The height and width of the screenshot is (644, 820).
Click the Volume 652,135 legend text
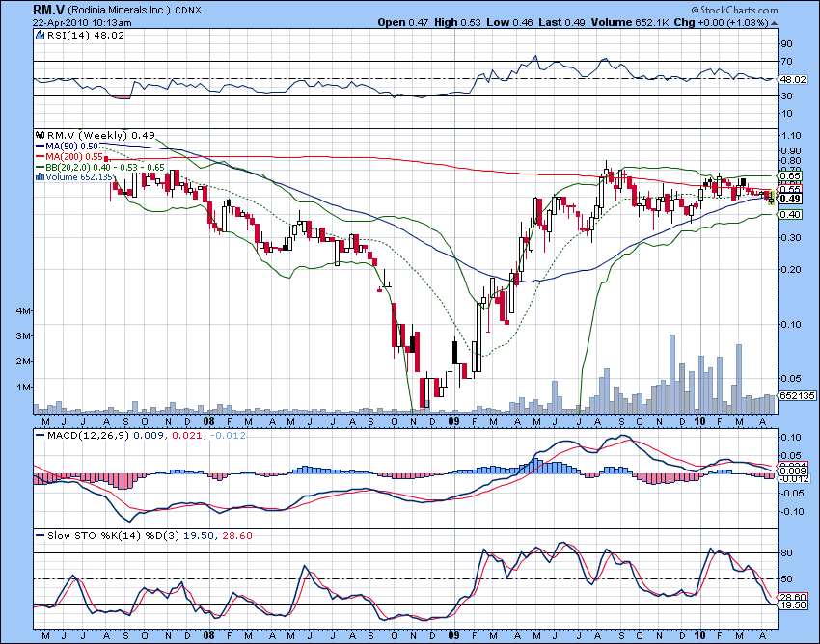79,177
